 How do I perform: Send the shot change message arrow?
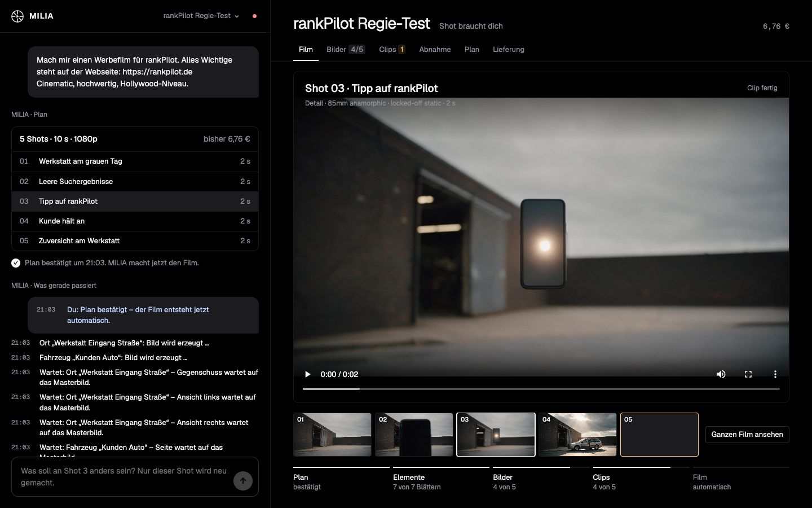tap(243, 481)
